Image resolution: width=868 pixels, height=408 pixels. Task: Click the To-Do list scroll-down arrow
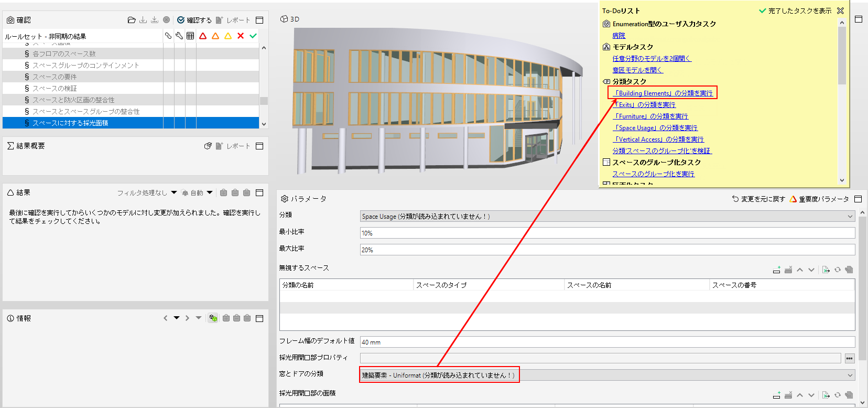[842, 180]
